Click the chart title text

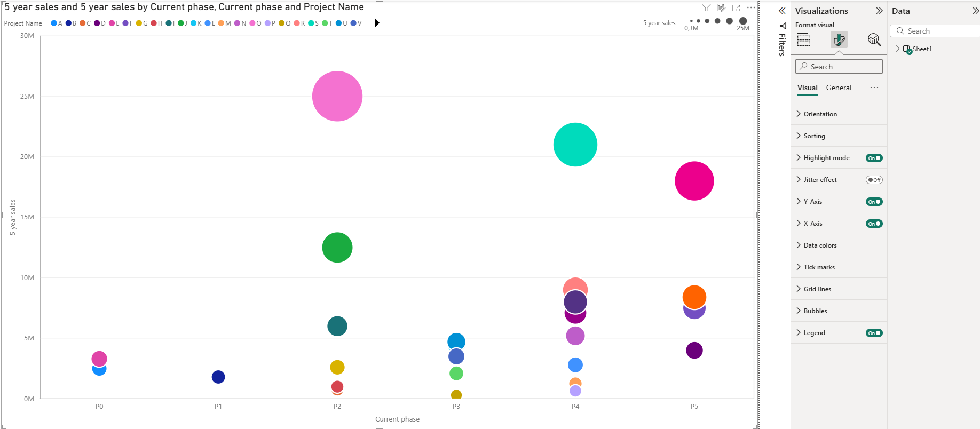coord(184,7)
